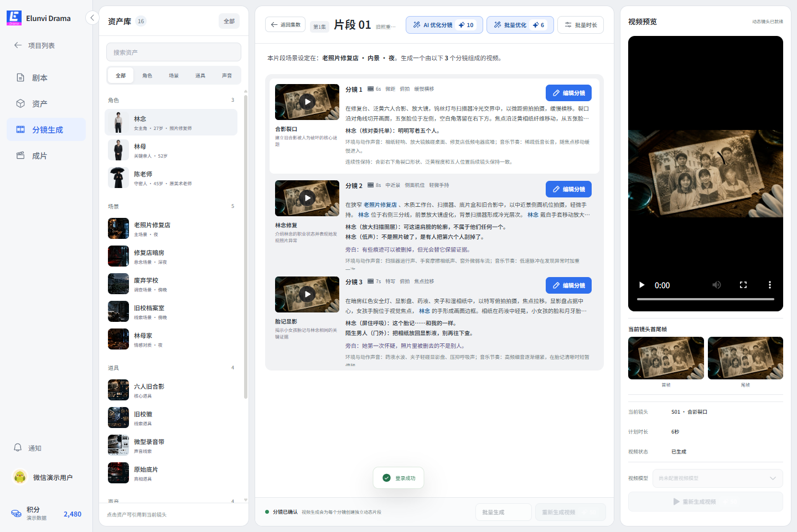Screen dimensions: 797x532
Task: Click 批量时长 button
Action: [x=581, y=25]
